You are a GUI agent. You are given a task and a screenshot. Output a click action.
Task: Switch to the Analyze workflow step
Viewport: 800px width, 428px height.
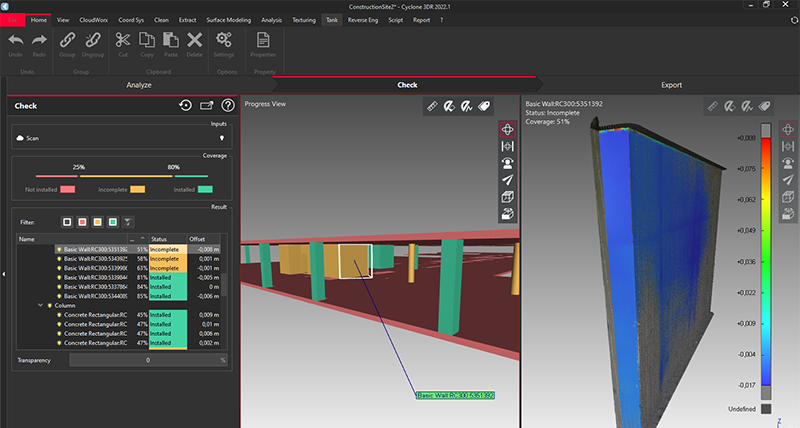[x=138, y=85]
